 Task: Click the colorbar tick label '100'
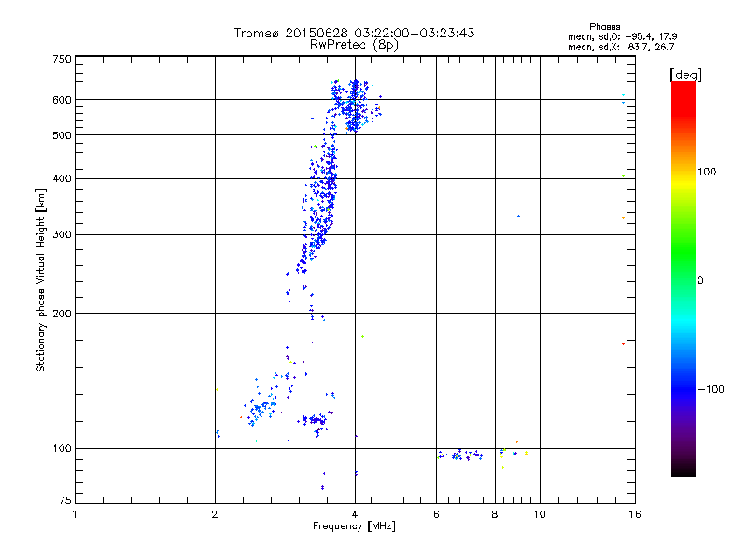(x=707, y=172)
